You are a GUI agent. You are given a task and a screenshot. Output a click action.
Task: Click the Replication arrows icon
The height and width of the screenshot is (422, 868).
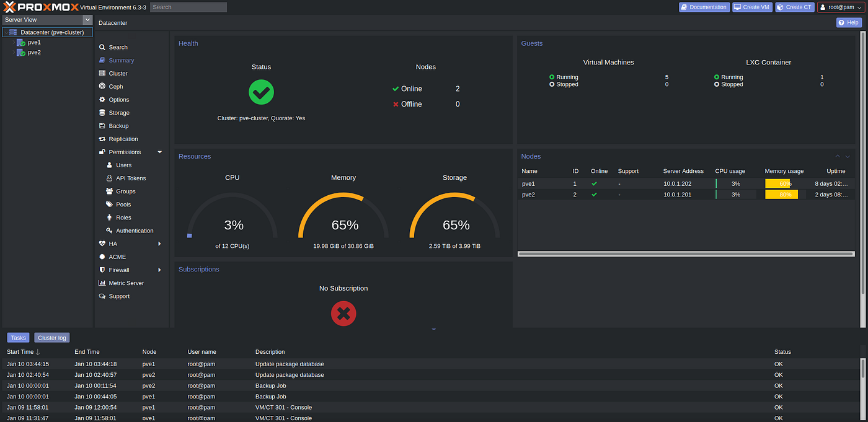click(102, 139)
